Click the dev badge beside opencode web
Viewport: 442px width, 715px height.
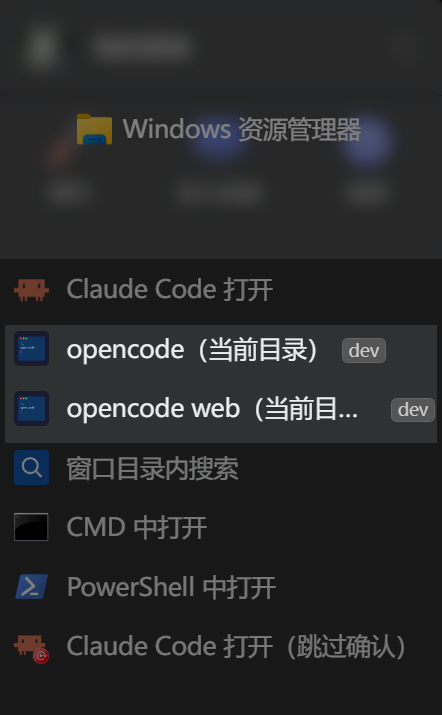pos(413,409)
